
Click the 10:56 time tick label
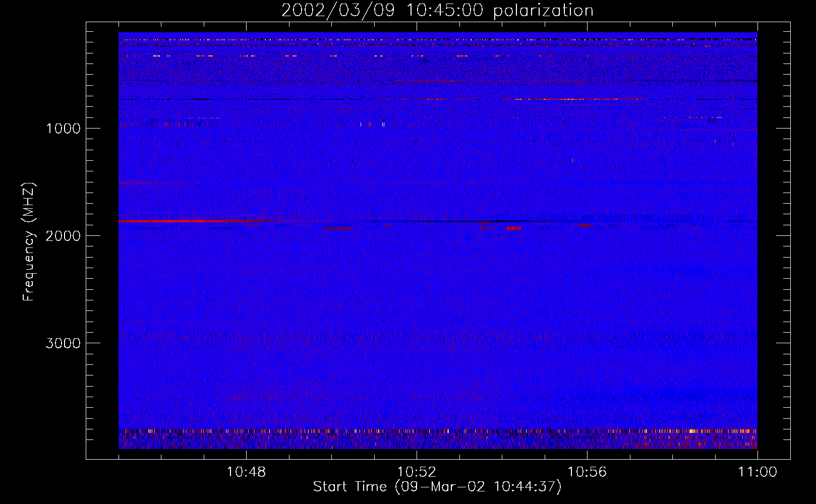587,472
